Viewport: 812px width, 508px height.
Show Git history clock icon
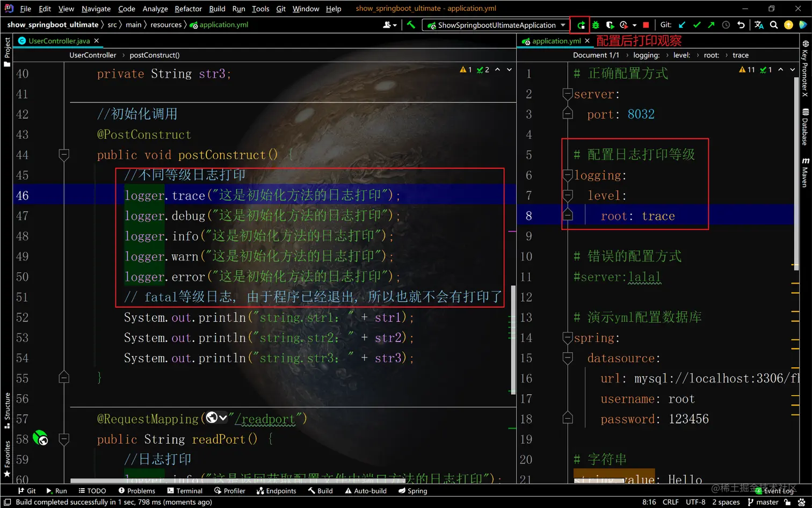click(726, 25)
